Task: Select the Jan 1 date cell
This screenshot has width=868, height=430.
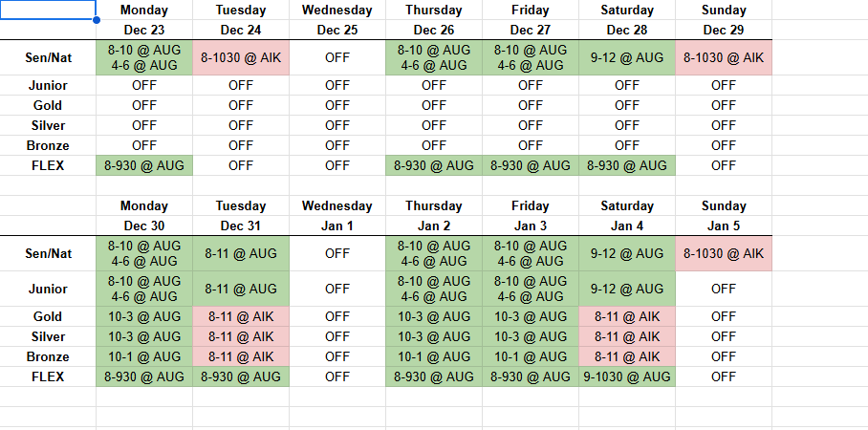Action: (x=337, y=226)
